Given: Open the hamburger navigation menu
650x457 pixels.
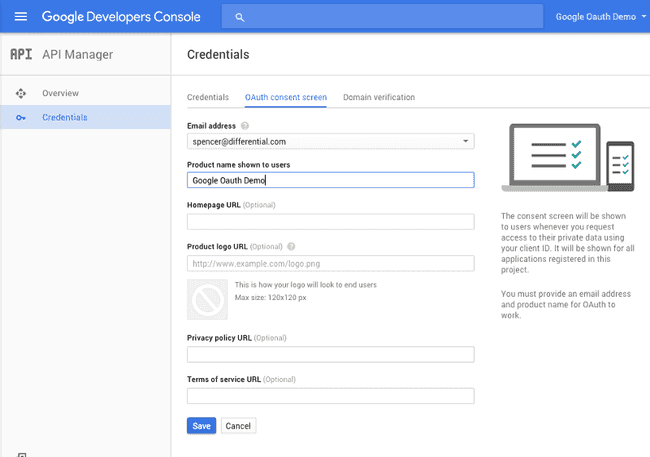Looking at the screenshot, I should tap(21, 17).
